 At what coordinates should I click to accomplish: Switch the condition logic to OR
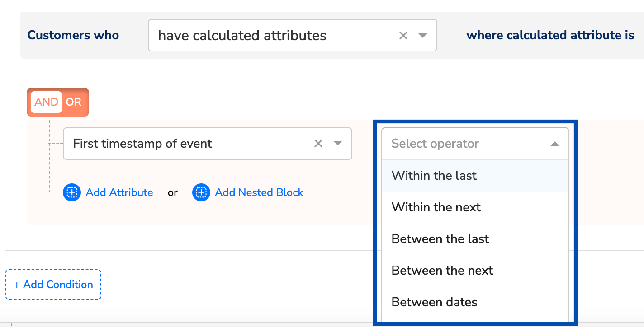click(x=74, y=102)
